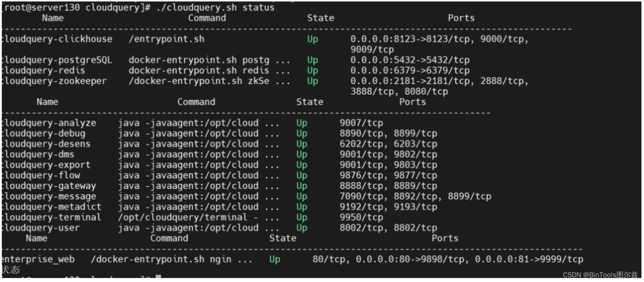The height and width of the screenshot is (282, 644).
Task: Click the Up state of enterprise_web
Action: pos(275,260)
